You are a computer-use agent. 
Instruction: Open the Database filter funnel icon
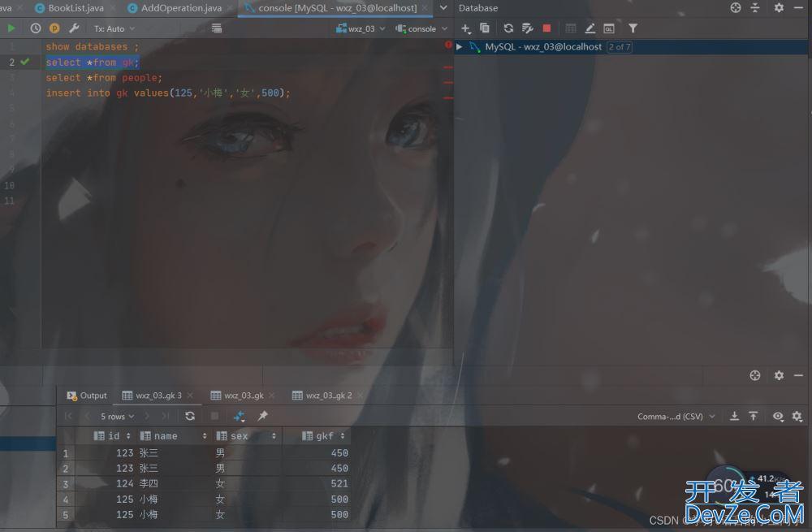pos(633,28)
